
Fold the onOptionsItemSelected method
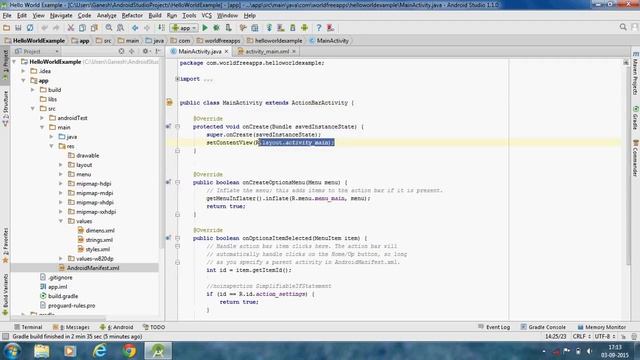tap(177, 238)
